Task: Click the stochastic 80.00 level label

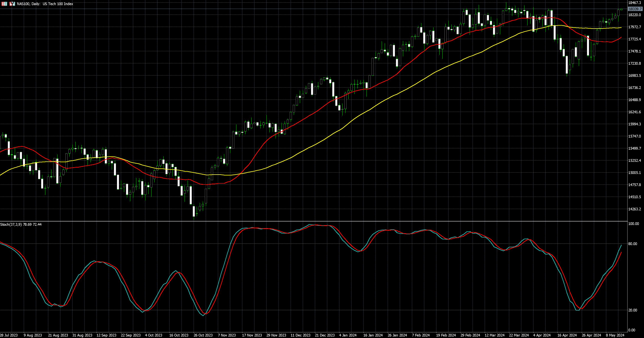Action: tap(632, 244)
